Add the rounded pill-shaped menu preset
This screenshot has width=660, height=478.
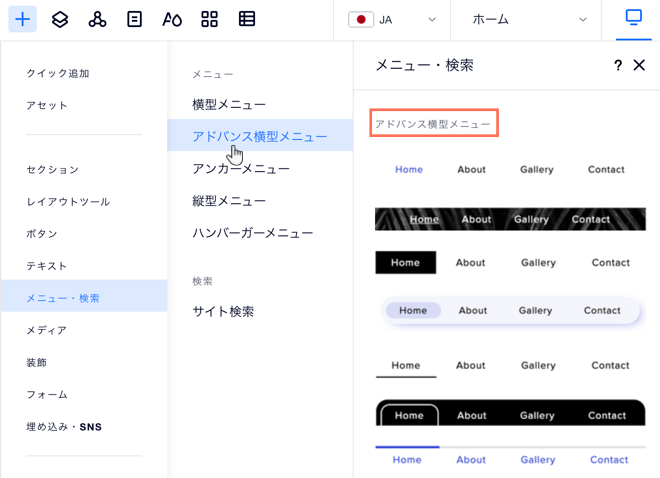510,311
